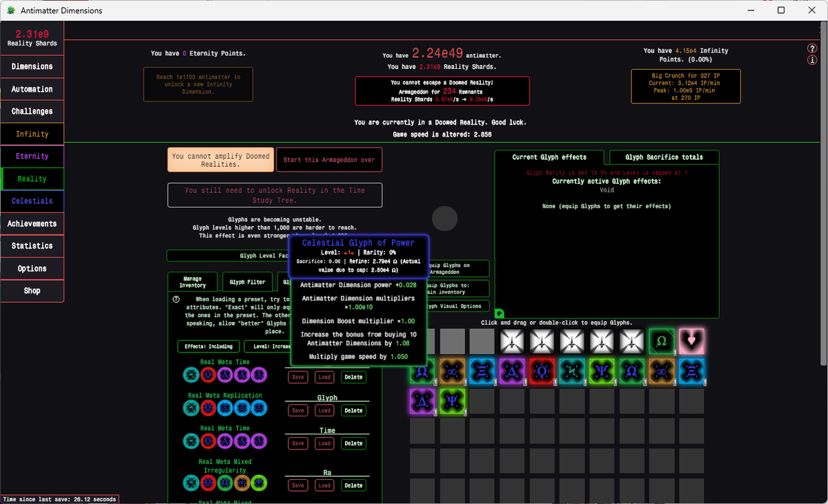Image resolution: width=828 pixels, height=504 pixels.
Task: Delete the 'Ra' named preset
Action: point(353,485)
